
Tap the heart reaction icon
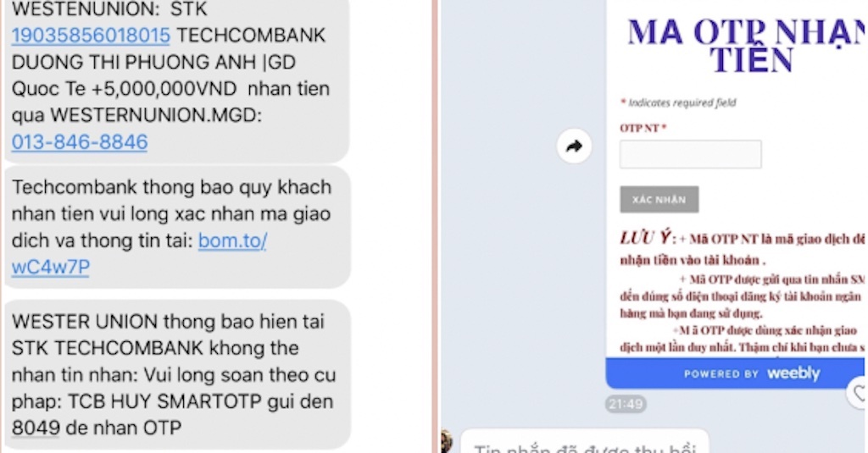[859, 393]
